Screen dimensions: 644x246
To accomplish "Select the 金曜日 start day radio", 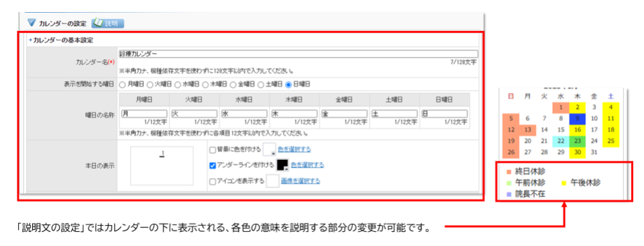I will click(233, 84).
